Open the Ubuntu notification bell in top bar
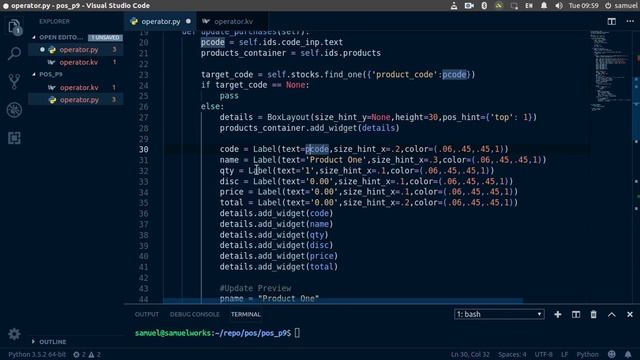The height and width of the screenshot is (360, 640). point(544,6)
